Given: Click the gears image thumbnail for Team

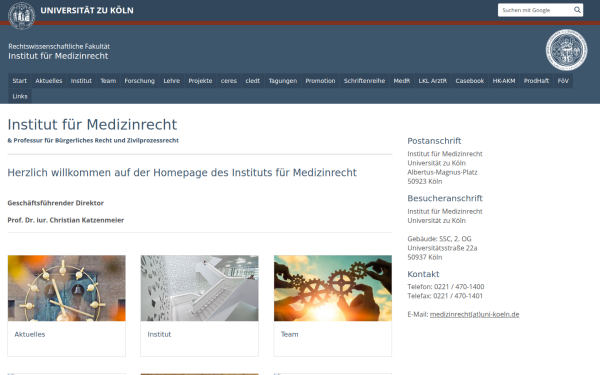Looking at the screenshot, I should (333, 288).
